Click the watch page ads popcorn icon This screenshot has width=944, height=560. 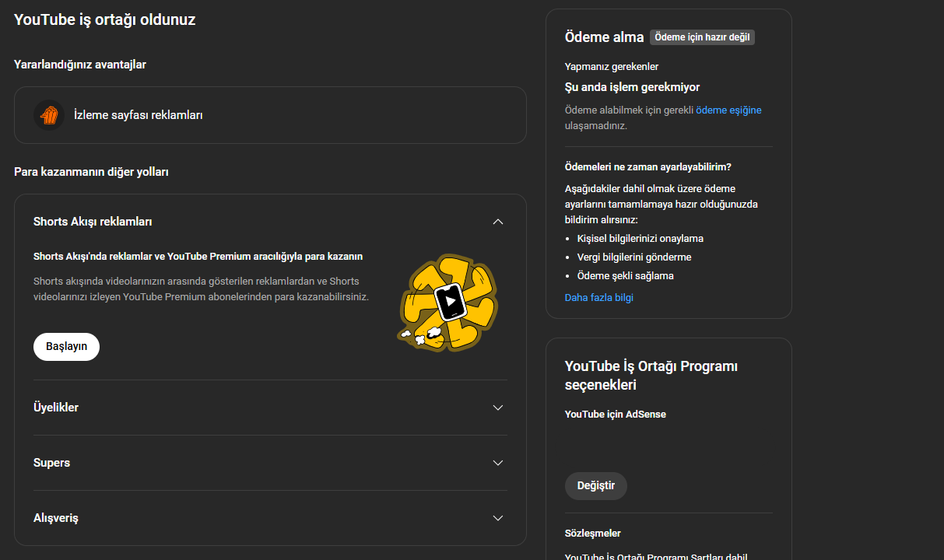click(x=48, y=115)
